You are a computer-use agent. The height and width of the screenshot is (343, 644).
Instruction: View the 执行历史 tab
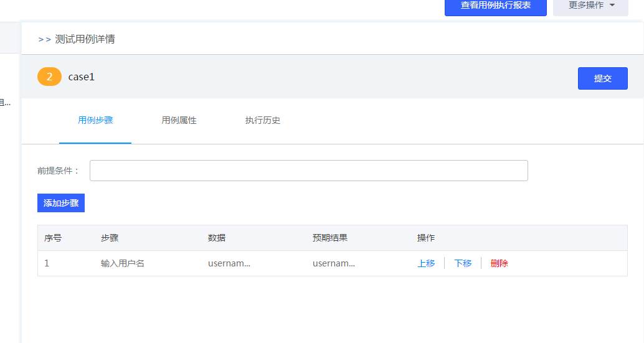coord(263,120)
